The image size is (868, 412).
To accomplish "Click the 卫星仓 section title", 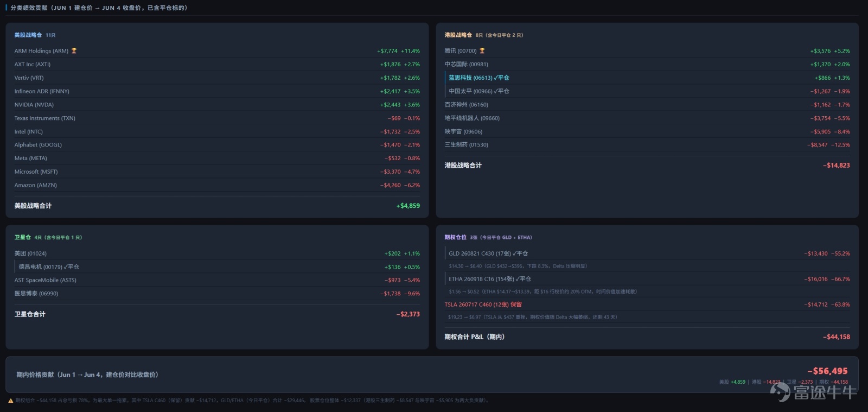I will (23, 237).
